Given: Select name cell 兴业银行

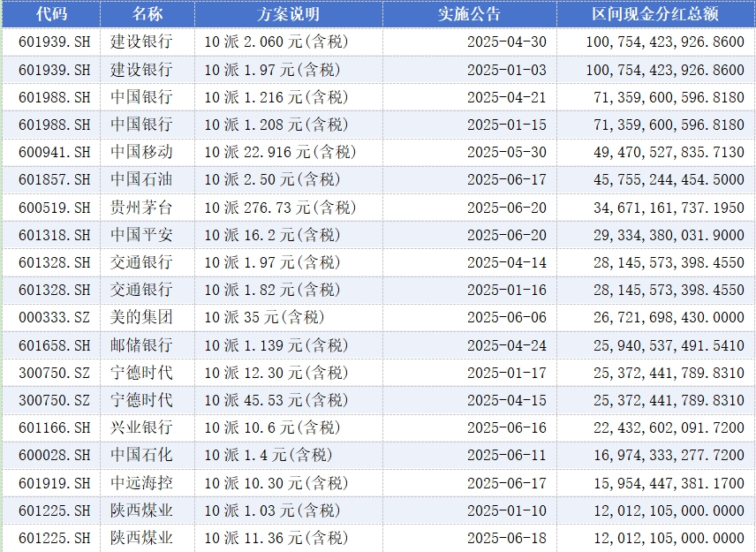Looking at the screenshot, I should point(147,428).
